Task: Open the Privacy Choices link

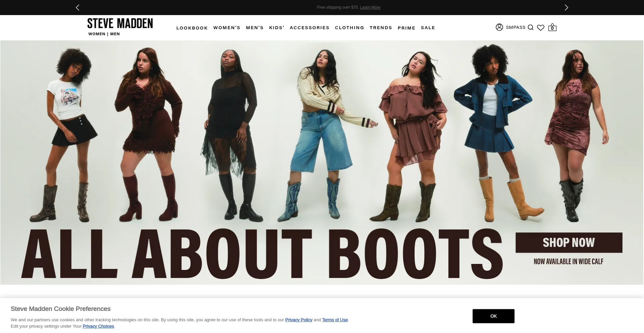Action: (x=98, y=326)
